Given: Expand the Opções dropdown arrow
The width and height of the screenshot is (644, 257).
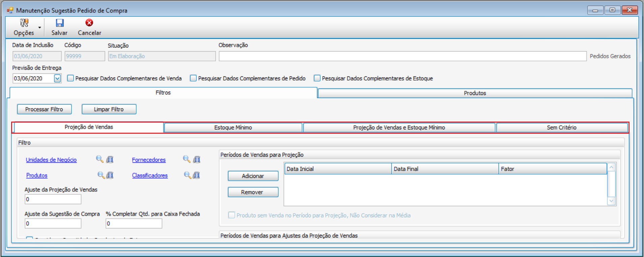Looking at the screenshot, I should pos(40,28).
